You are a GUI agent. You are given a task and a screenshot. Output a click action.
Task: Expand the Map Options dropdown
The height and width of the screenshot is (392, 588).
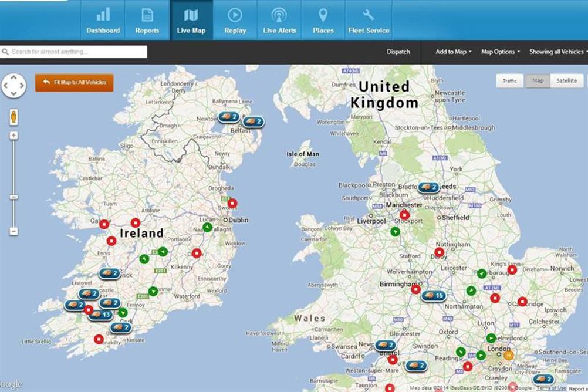(x=500, y=52)
